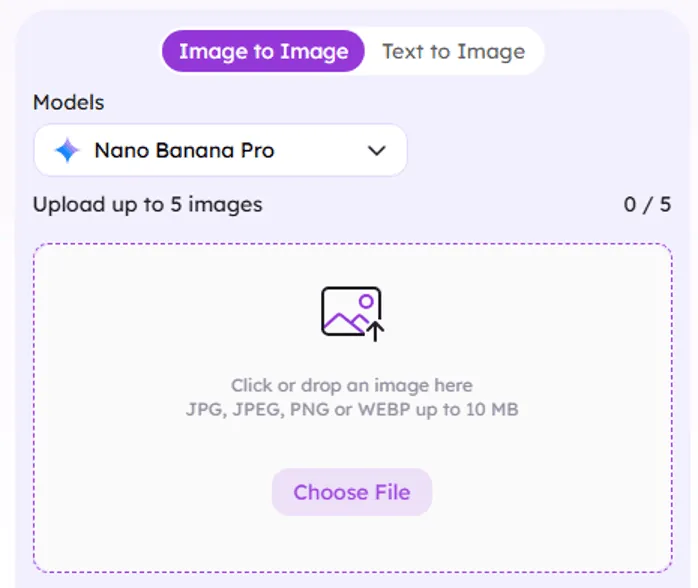Viewport: 698px width, 588px height.
Task: Click the "up to 10 MB" size limit text
Action: click(478, 409)
